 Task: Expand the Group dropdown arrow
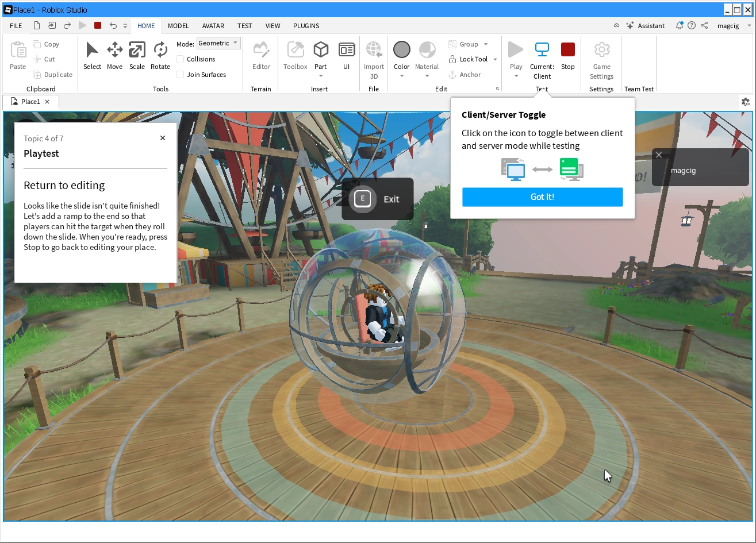pyautogui.click(x=486, y=44)
